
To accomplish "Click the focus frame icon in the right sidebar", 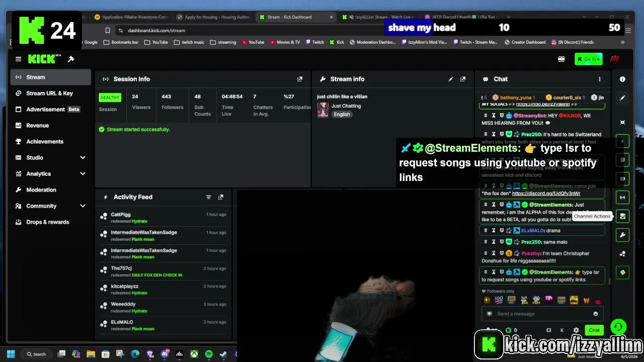I will [x=622, y=122].
